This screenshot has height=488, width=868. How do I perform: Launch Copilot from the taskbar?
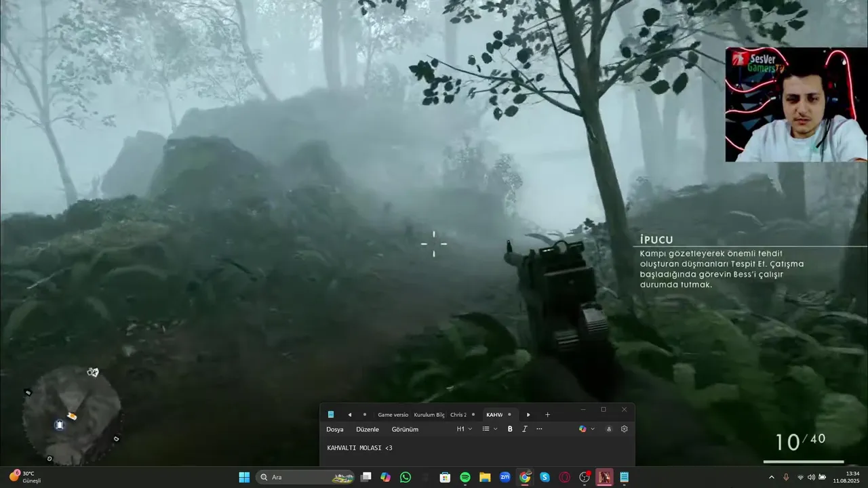[x=386, y=477]
